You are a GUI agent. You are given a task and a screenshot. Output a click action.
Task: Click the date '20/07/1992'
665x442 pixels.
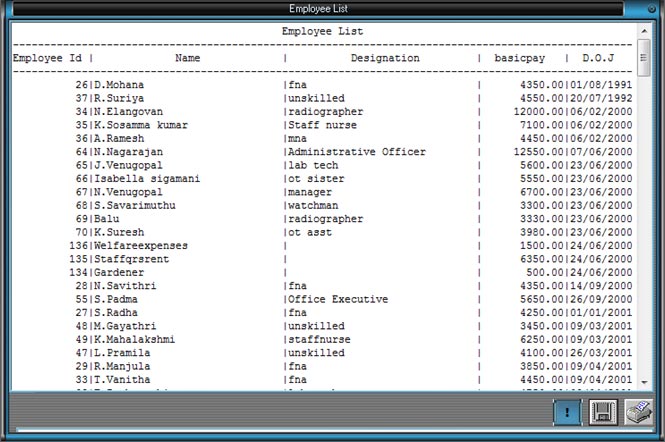(x=601, y=98)
